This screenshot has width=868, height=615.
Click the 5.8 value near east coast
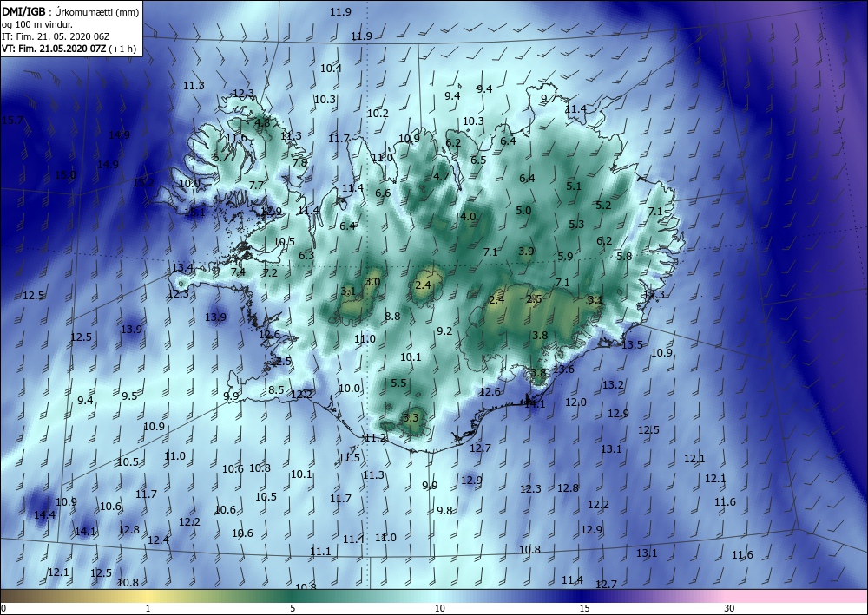[624, 256]
